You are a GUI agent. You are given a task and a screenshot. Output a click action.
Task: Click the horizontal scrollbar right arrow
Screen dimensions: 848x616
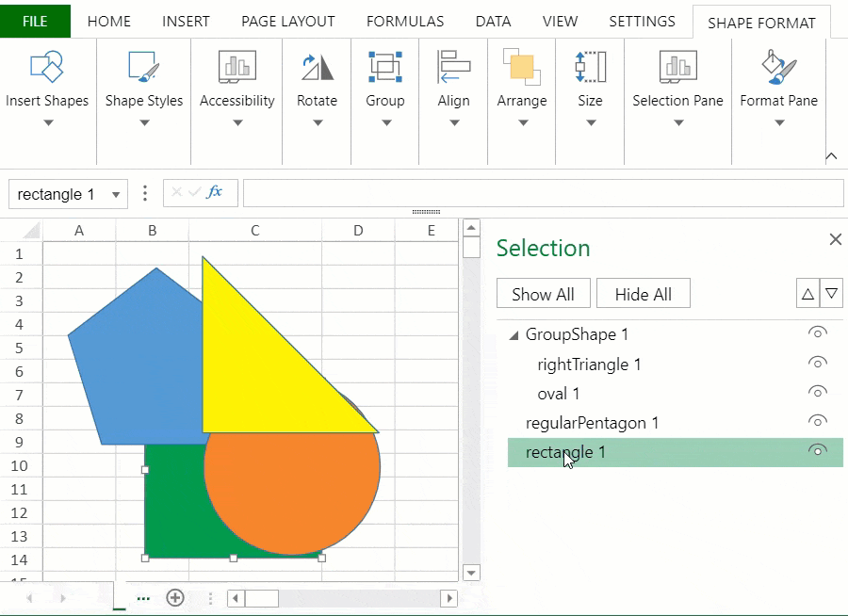[448, 598]
